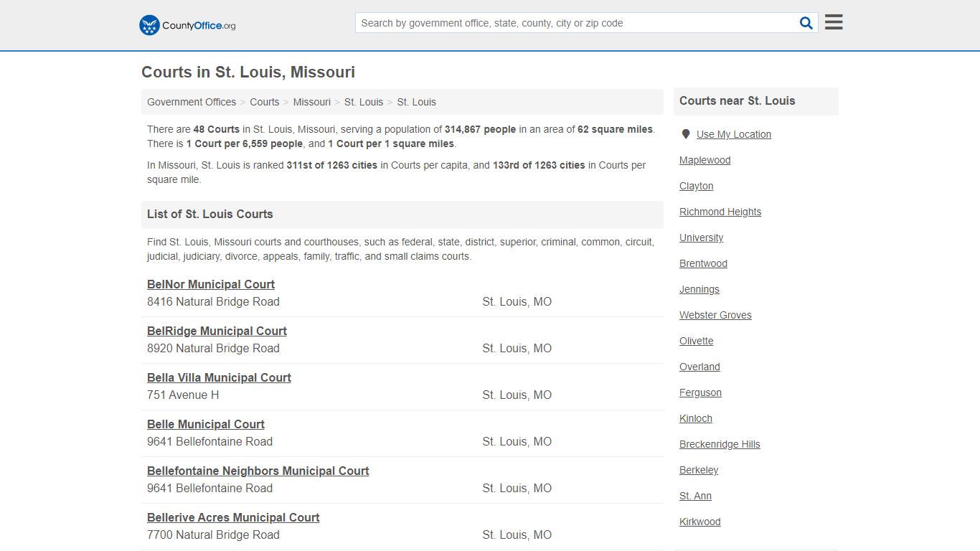View courts near St. Ann
The image size is (980, 551).
[696, 496]
